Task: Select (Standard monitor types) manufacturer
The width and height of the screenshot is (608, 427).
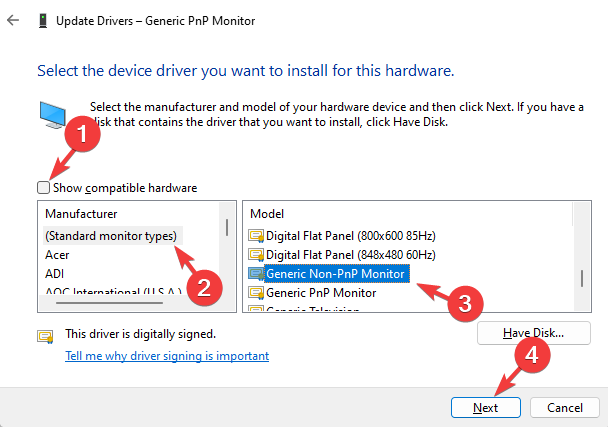Action: coord(110,236)
